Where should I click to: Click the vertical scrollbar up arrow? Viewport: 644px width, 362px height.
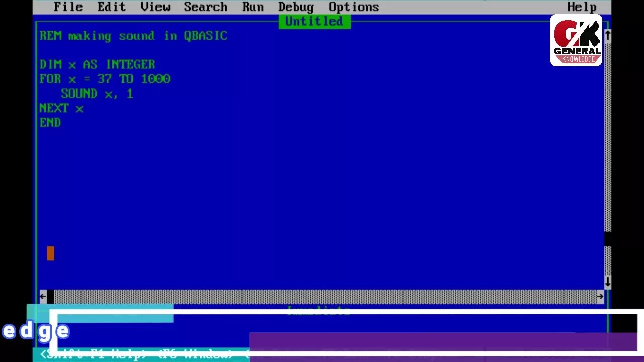[607, 36]
